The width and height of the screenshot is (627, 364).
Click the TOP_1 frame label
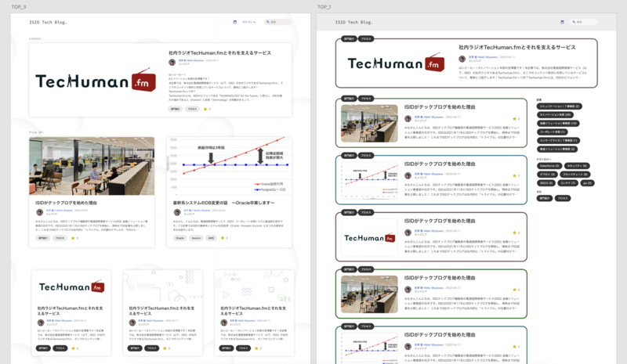coord(324,7)
